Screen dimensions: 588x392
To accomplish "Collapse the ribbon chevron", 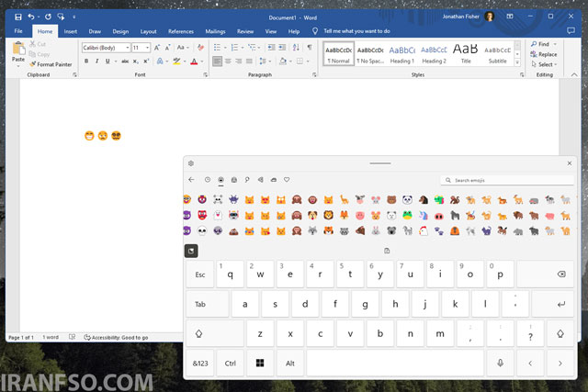I will (574, 75).
